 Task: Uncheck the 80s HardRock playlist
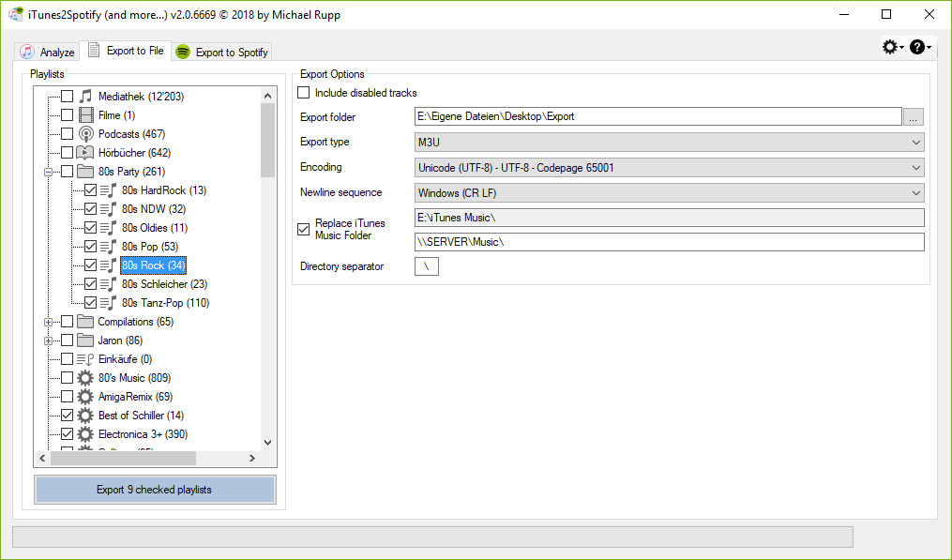tap(90, 190)
